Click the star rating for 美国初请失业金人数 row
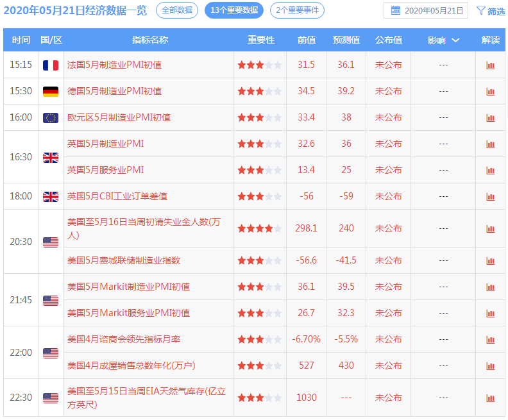Viewport: 508px width, 420px height. 259,228
